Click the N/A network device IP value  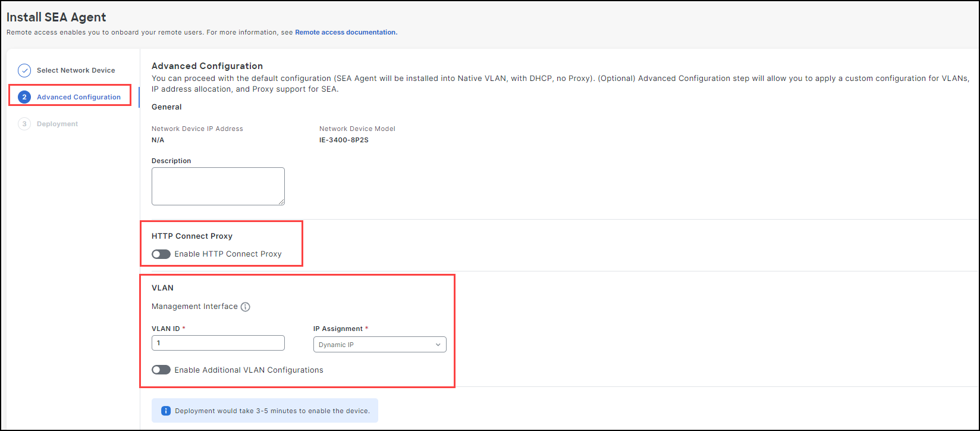pos(158,140)
